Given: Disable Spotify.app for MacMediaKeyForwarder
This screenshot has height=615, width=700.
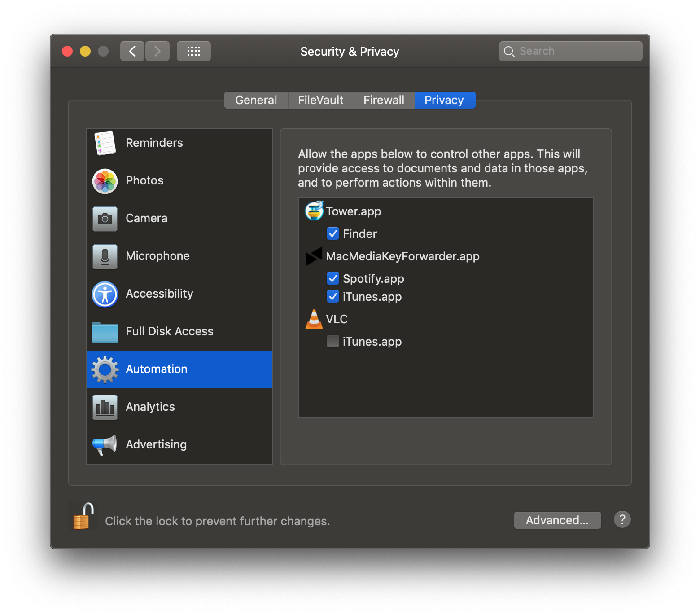Looking at the screenshot, I should [x=333, y=278].
